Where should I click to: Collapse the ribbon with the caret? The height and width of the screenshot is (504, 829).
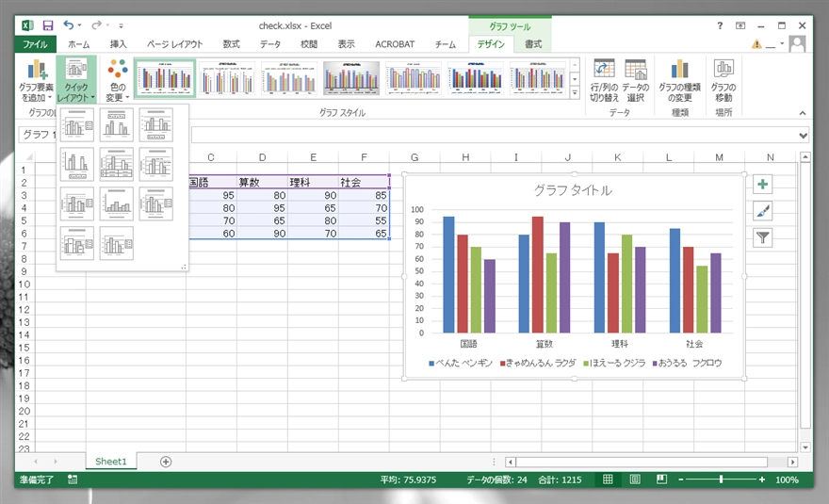click(803, 113)
